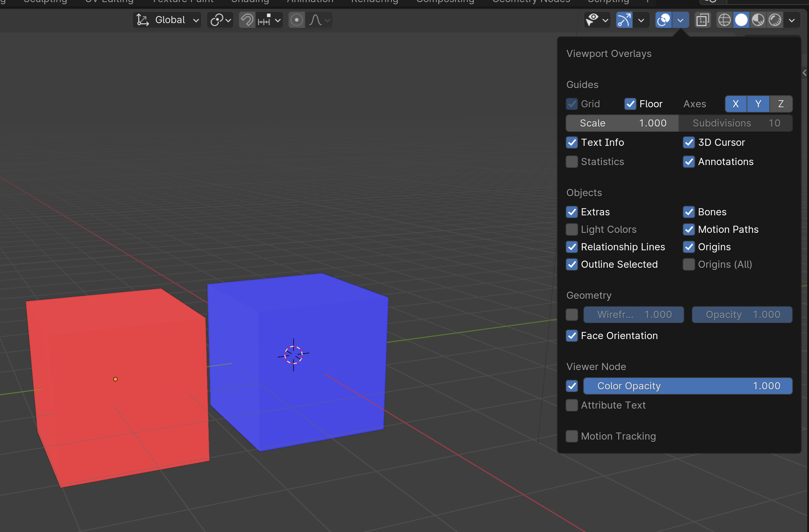The height and width of the screenshot is (532, 809).
Task: Open object visibility and selectability dropdown
Action: [x=597, y=20]
